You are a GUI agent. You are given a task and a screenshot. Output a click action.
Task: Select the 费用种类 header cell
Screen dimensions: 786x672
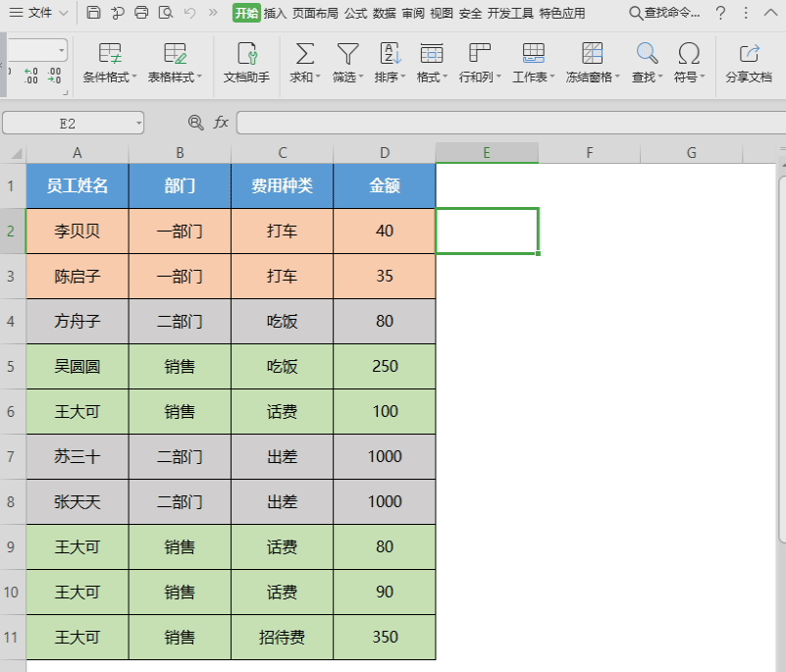(283, 186)
